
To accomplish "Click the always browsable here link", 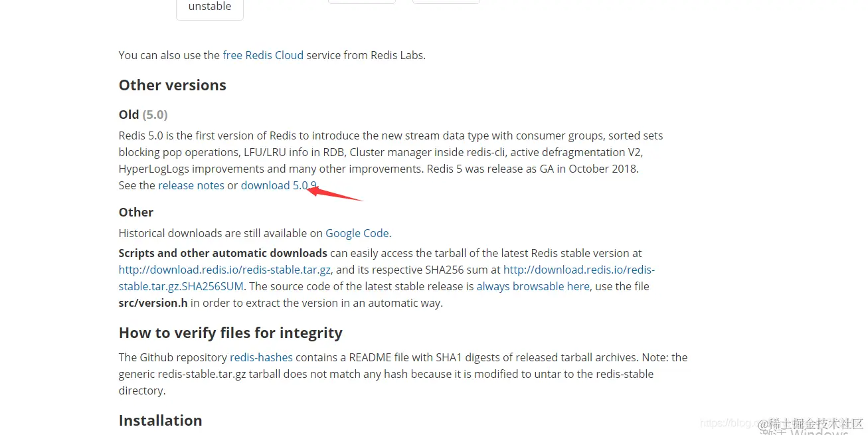I will (x=533, y=286).
